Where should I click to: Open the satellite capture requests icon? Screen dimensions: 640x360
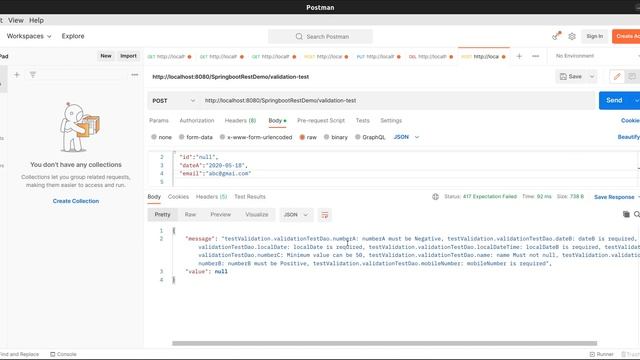556,36
